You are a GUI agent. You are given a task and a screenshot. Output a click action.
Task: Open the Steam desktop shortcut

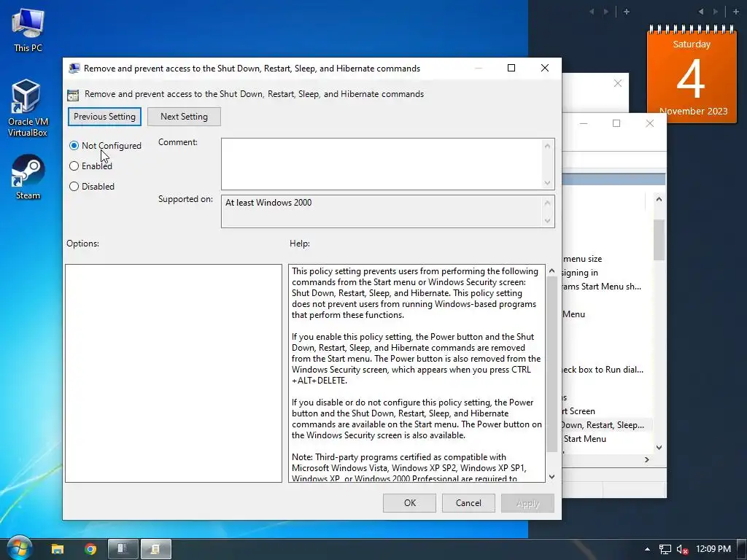[28, 176]
